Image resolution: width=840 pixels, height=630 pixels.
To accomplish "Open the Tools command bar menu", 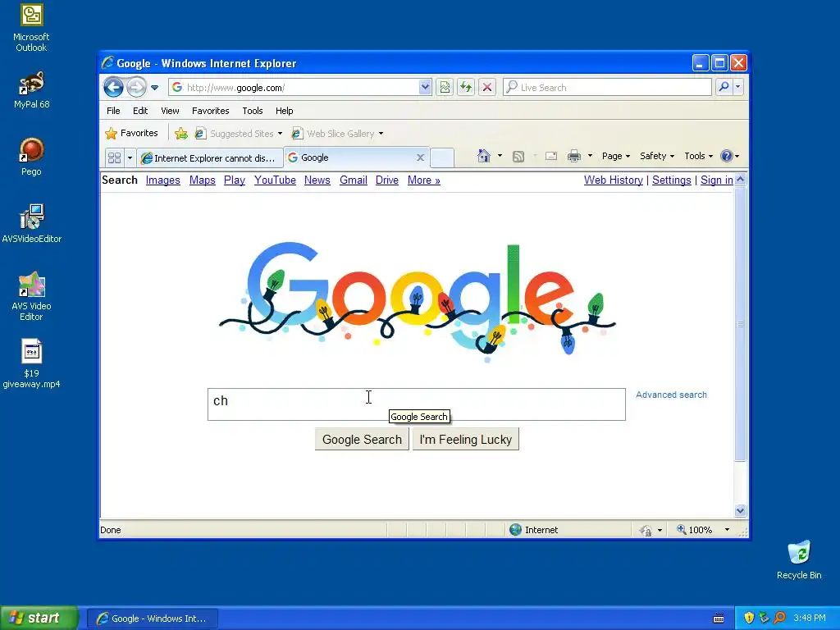I will coord(699,156).
